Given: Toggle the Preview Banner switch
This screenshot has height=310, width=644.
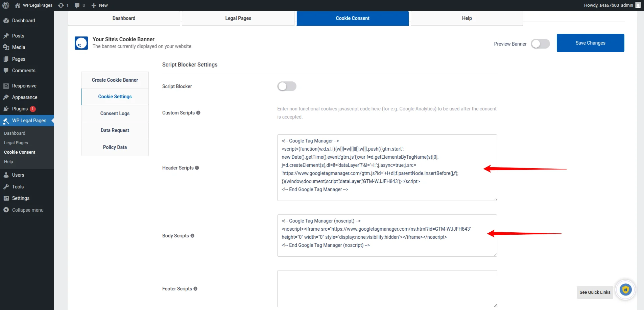Looking at the screenshot, I should tap(540, 44).
